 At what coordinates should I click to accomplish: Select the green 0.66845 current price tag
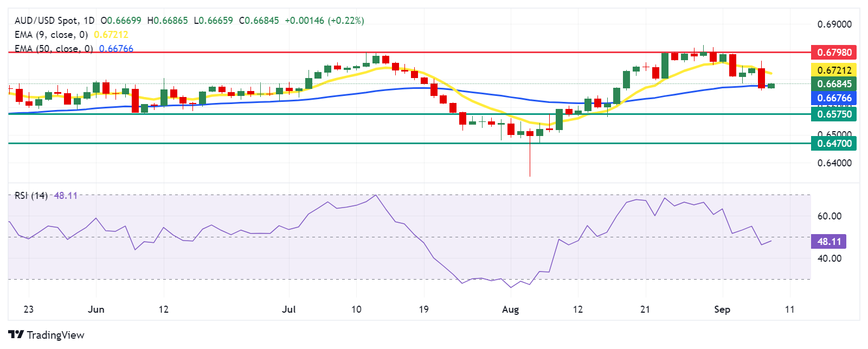(834, 83)
